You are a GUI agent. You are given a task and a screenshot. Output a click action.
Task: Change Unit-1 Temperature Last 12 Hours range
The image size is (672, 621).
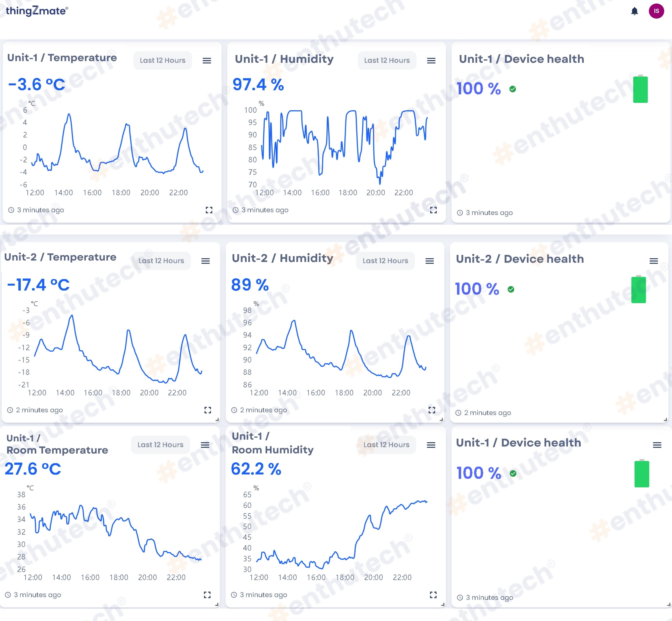163,61
